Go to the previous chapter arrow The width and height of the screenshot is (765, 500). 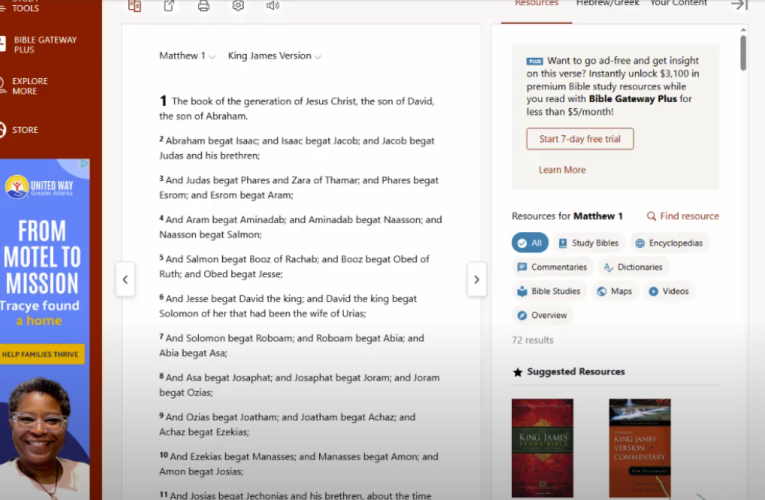tap(125, 280)
